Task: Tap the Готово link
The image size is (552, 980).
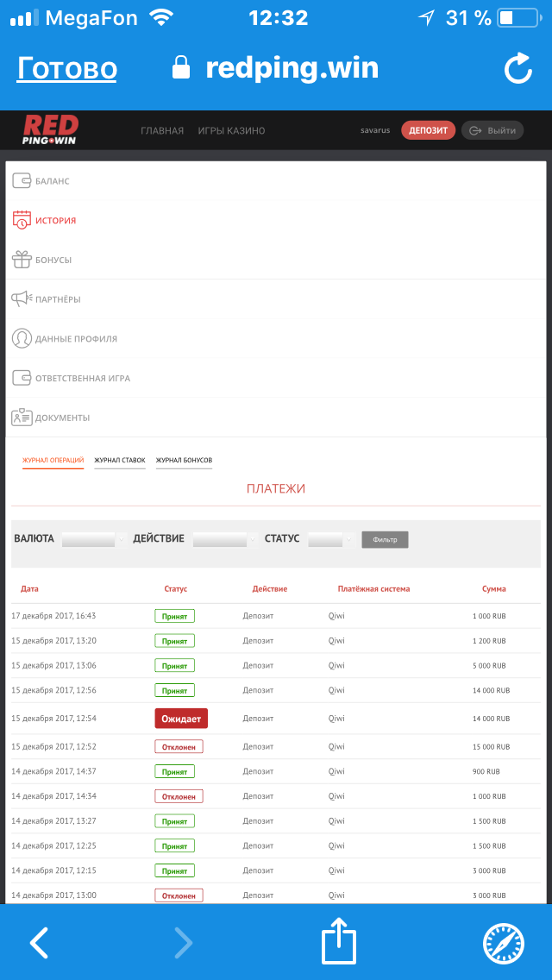Action: pyautogui.click(x=67, y=69)
